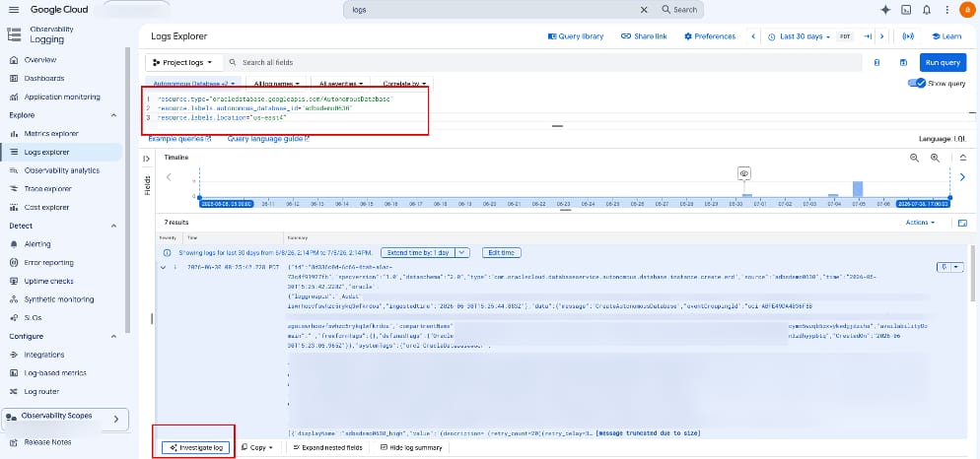Open the Google Cloud main hamburger menu
This screenshot has width=980, height=459.
pos(15,10)
